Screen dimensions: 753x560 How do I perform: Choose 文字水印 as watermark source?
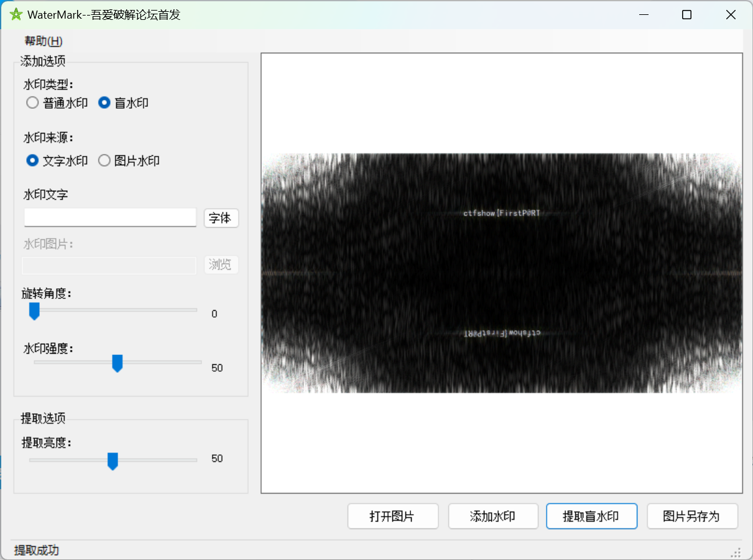click(x=32, y=161)
